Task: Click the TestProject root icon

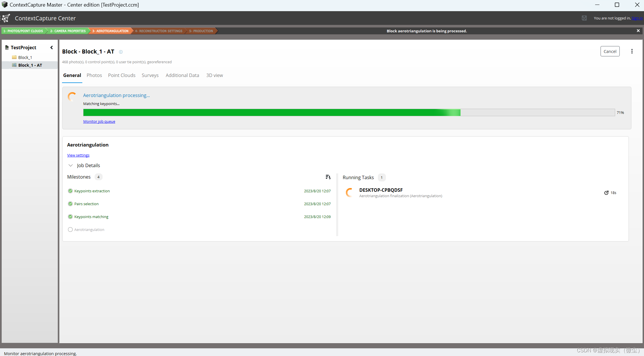Action: 7,48
